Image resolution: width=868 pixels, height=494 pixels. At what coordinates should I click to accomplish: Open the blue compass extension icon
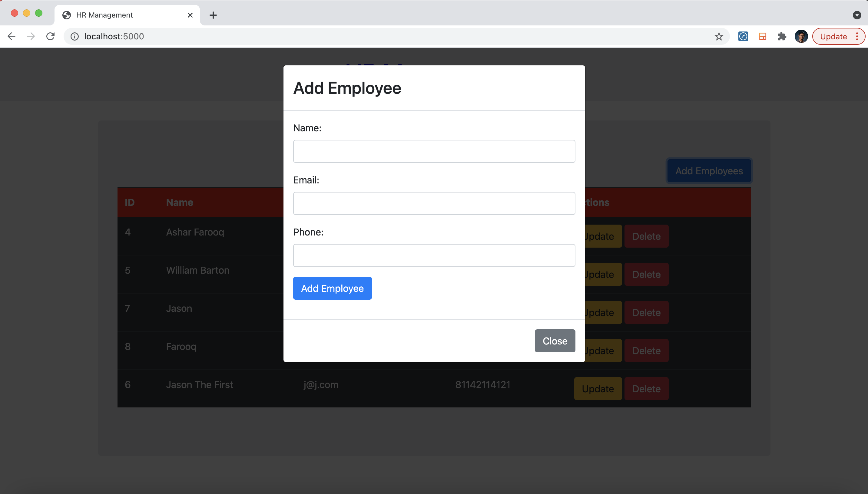[x=743, y=36]
